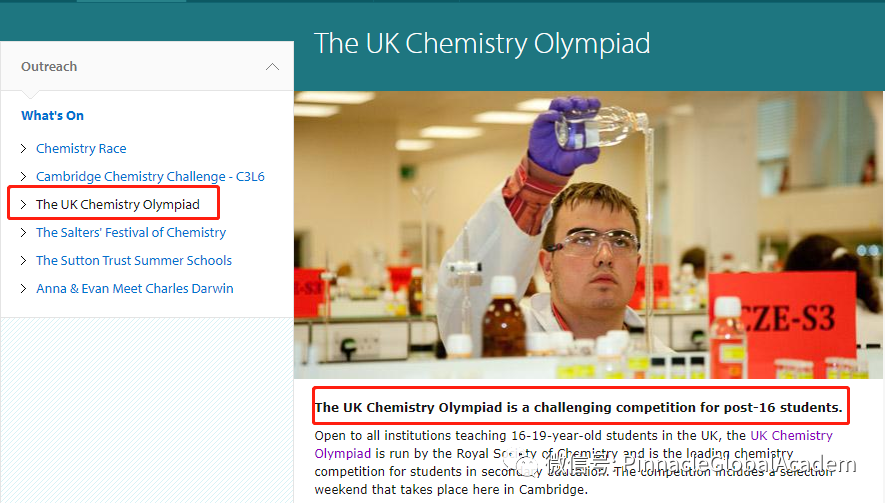Viewport: 885px width, 503px height.
Task: Click arrow beside The UK Chemistry Olympiad
Action: (24, 205)
